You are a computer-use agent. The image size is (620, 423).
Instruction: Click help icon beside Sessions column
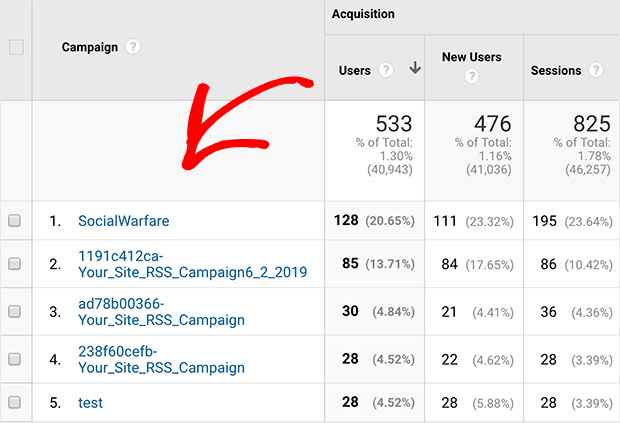597,70
